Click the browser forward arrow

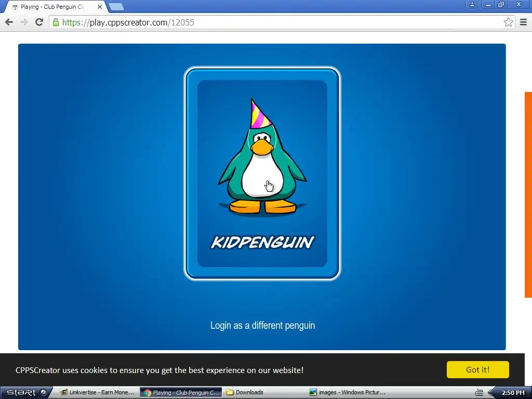24,22
